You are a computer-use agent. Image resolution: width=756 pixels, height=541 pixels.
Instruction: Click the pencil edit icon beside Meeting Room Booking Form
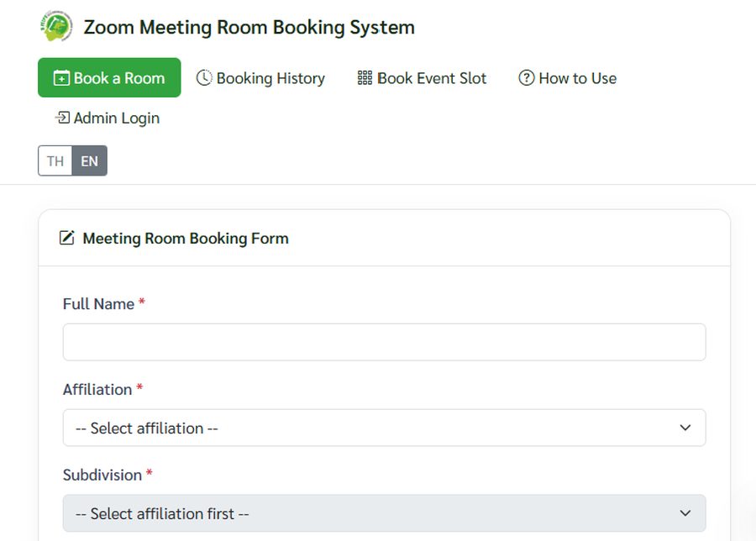point(67,238)
